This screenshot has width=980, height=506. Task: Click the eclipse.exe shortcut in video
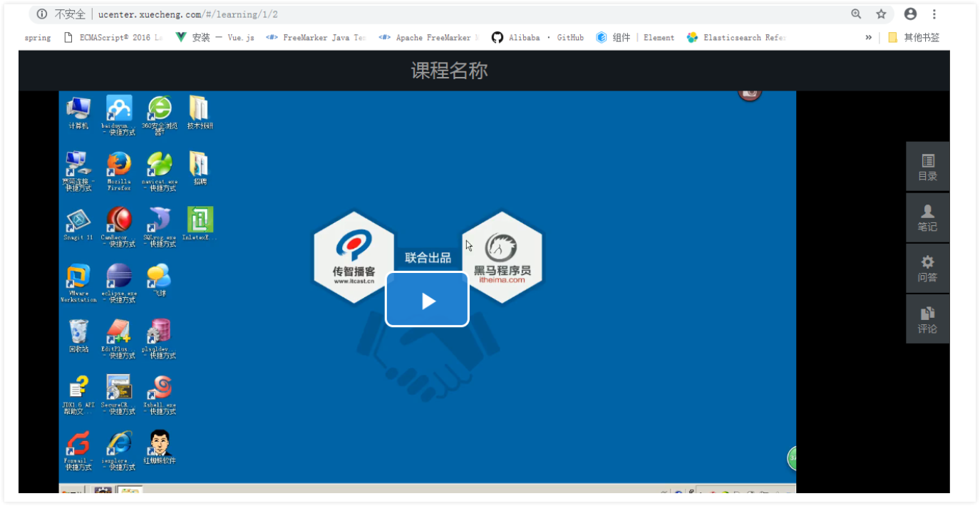pyautogui.click(x=118, y=283)
